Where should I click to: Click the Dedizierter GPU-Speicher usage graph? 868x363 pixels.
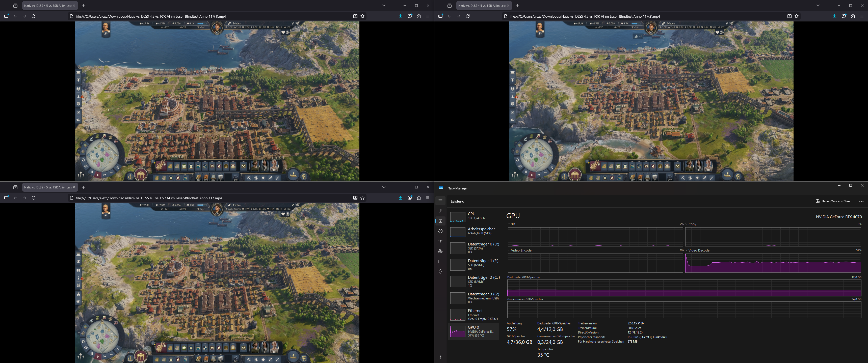[x=684, y=288]
